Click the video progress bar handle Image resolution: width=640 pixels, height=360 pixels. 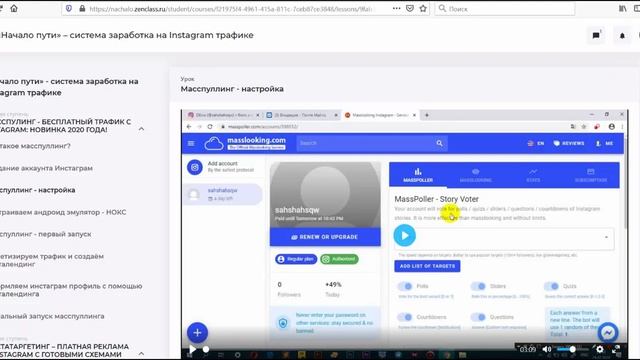206,349
